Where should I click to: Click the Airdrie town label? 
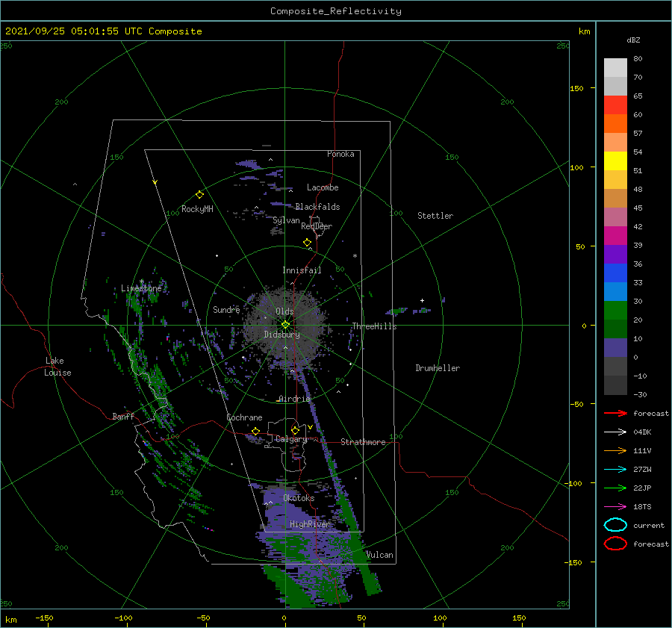294,399
